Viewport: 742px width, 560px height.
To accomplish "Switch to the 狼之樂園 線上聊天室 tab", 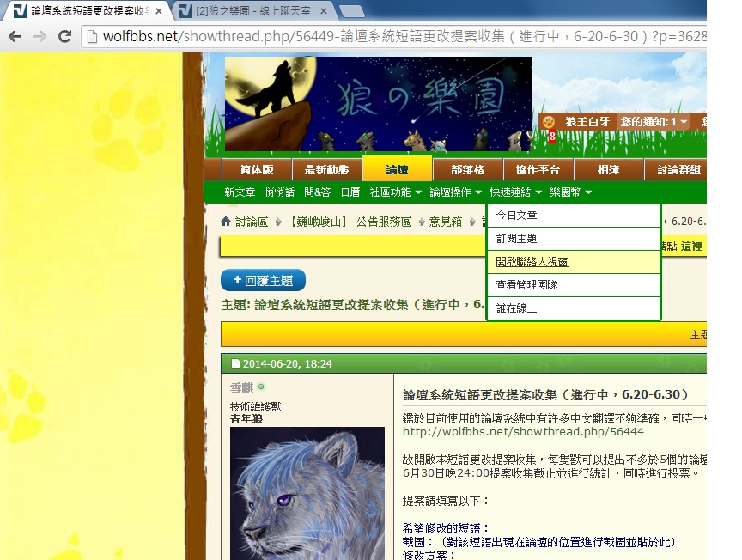I will click(252, 11).
